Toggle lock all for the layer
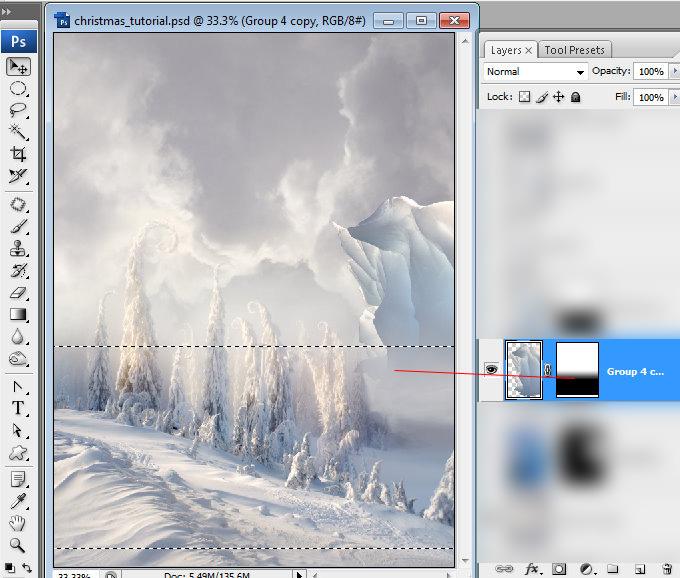This screenshot has width=680, height=578. tap(576, 97)
